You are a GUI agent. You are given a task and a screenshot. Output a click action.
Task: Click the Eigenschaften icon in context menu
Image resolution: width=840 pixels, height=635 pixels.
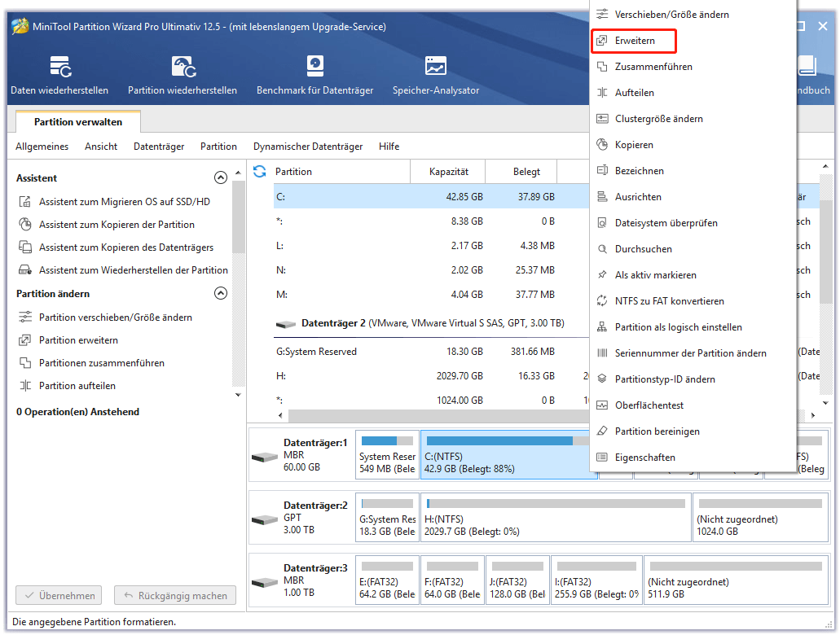coord(602,458)
